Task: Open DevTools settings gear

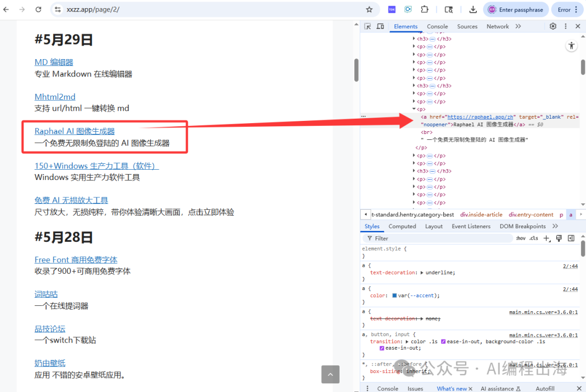Action: point(553,26)
